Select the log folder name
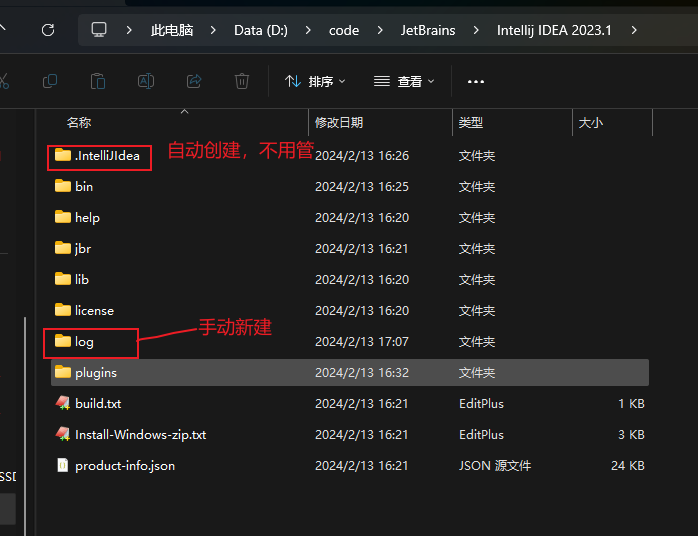Image resolution: width=698 pixels, height=536 pixels. (84, 342)
